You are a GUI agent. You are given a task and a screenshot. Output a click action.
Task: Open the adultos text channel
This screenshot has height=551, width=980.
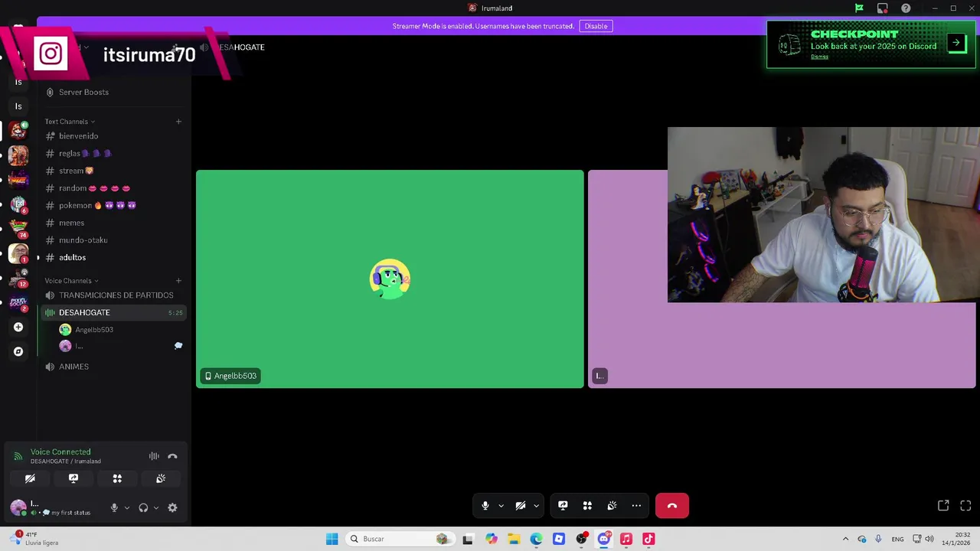72,257
